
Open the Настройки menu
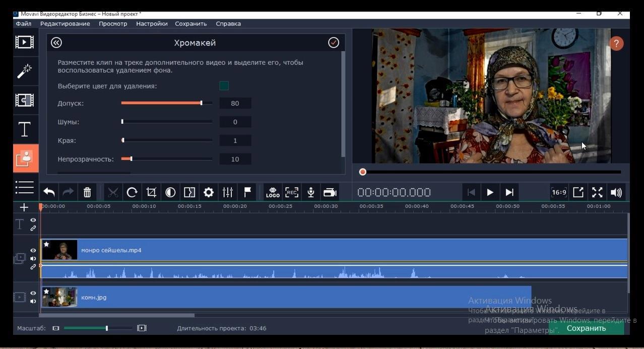coord(152,24)
